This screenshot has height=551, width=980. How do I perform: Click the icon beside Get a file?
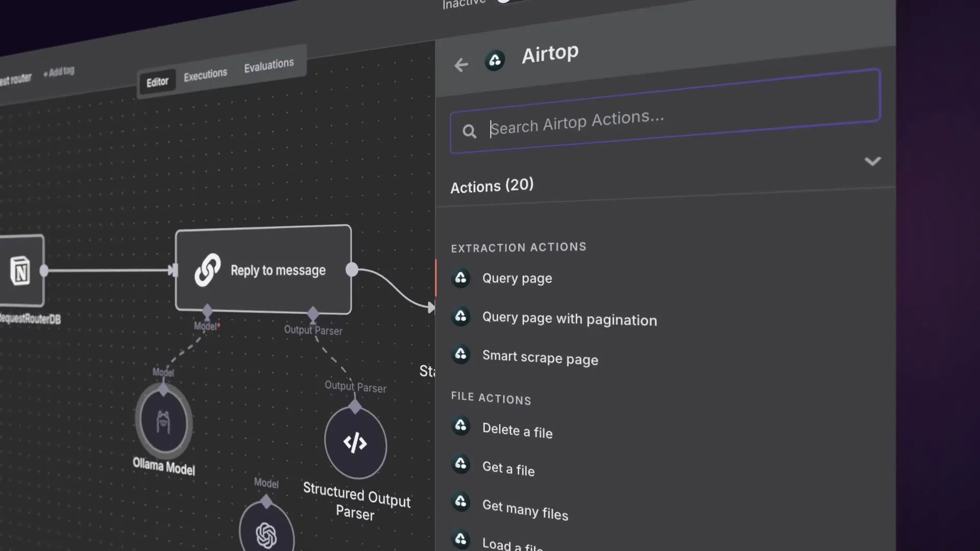tap(461, 464)
